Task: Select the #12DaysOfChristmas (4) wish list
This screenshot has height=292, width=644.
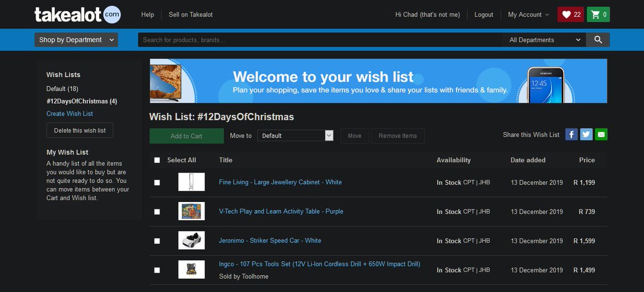Action: pos(82,101)
